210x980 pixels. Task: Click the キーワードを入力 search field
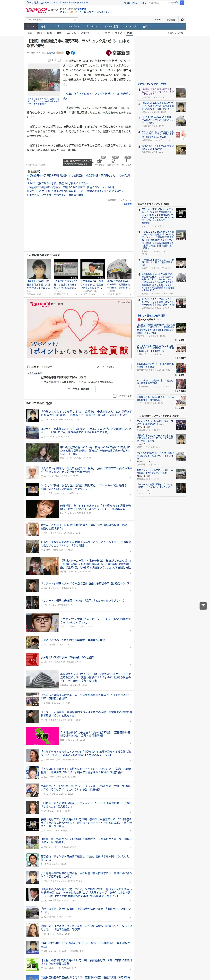(x=49, y=19)
